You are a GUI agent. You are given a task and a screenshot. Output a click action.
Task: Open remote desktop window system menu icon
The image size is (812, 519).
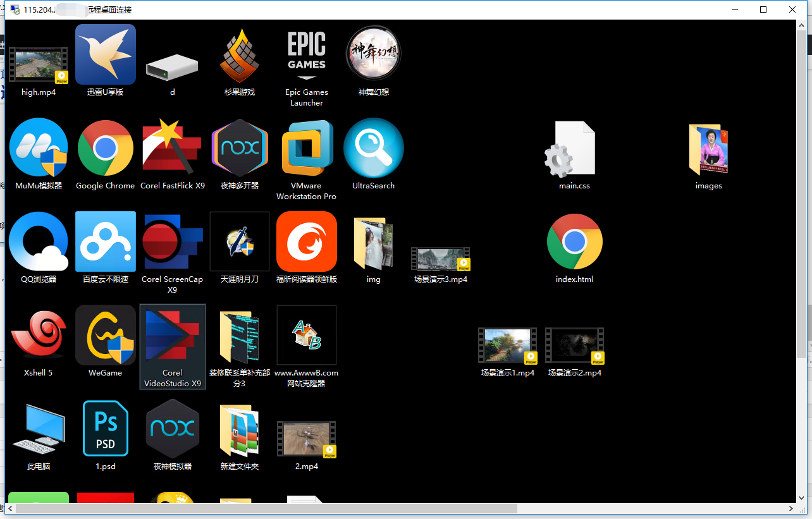tap(15, 9)
